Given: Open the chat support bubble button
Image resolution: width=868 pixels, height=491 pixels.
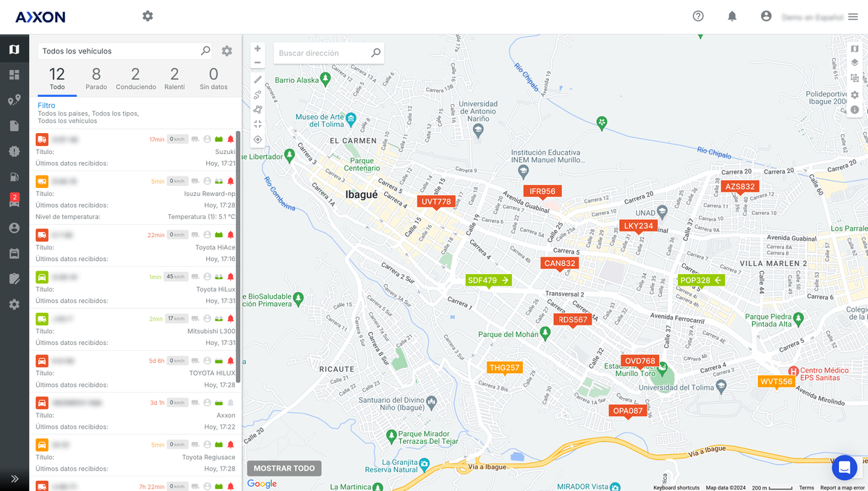Looking at the screenshot, I should pyautogui.click(x=844, y=467).
